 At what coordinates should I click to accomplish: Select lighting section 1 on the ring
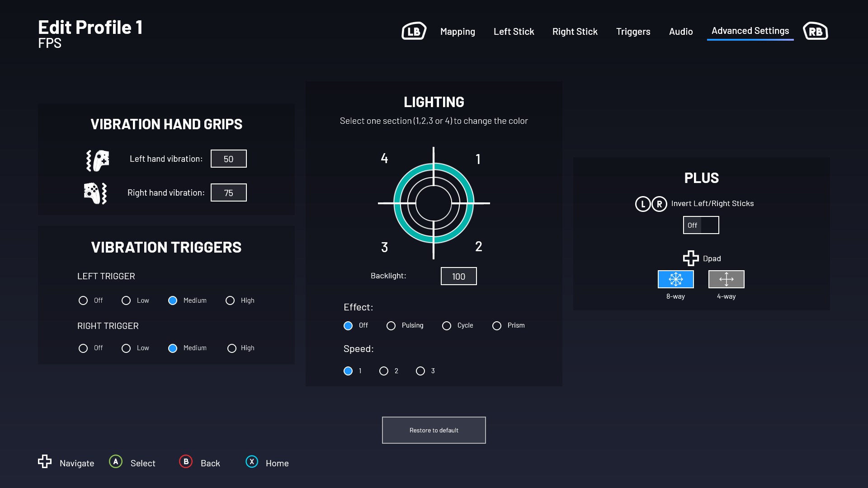pos(460,177)
